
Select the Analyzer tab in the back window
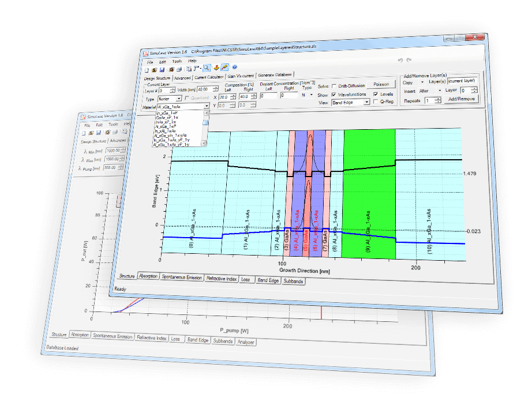(x=246, y=342)
